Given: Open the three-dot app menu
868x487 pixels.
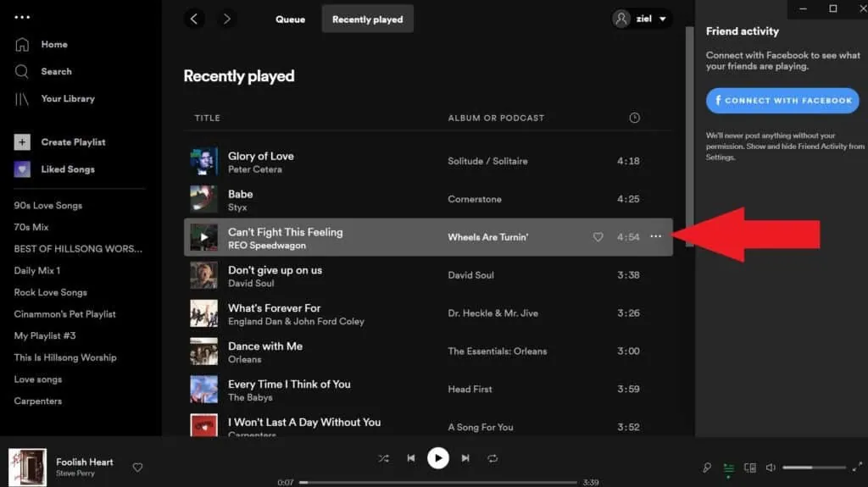Looking at the screenshot, I should click(22, 17).
